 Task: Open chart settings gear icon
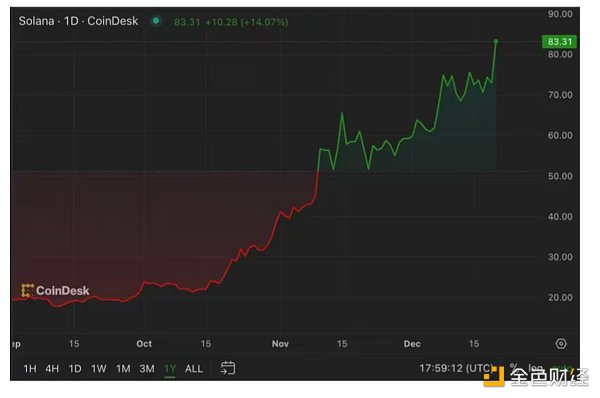[x=561, y=344]
